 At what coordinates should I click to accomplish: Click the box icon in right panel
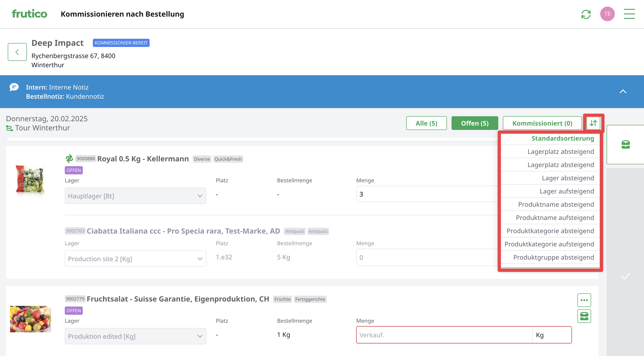[626, 144]
